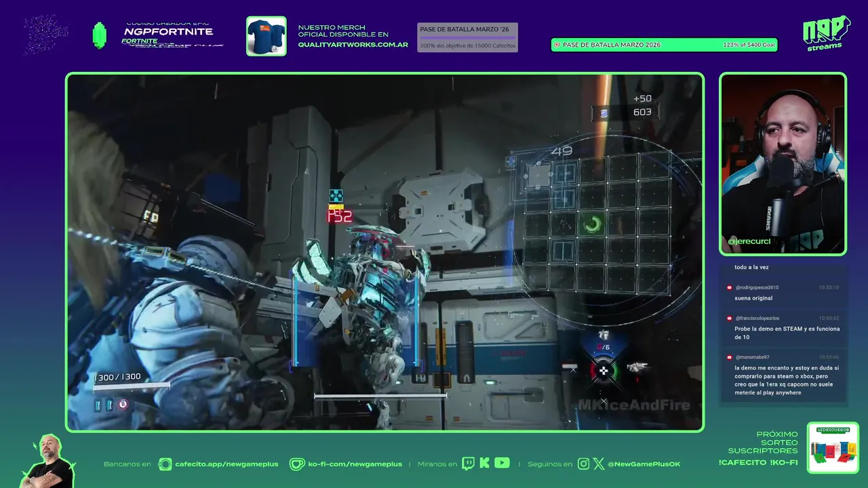Click the 'Miranos en' label

pyautogui.click(x=437, y=464)
